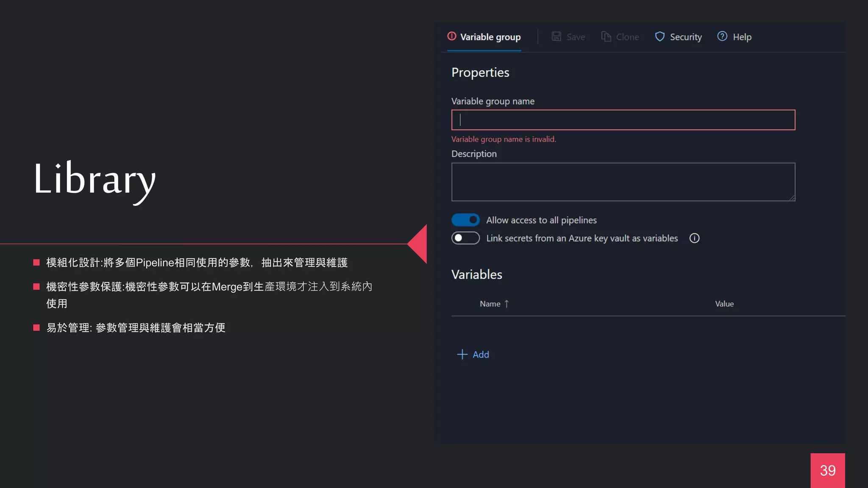Click the Name sort arrow icon

[x=506, y=304]
